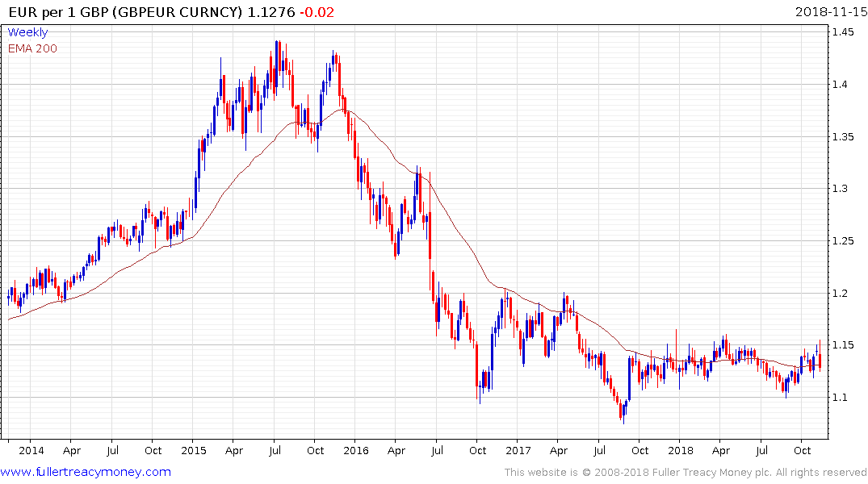Select the 2014 x-axis label
This screenshot has height=484, width=868.
pyautogui.click(x=31, y=450)
